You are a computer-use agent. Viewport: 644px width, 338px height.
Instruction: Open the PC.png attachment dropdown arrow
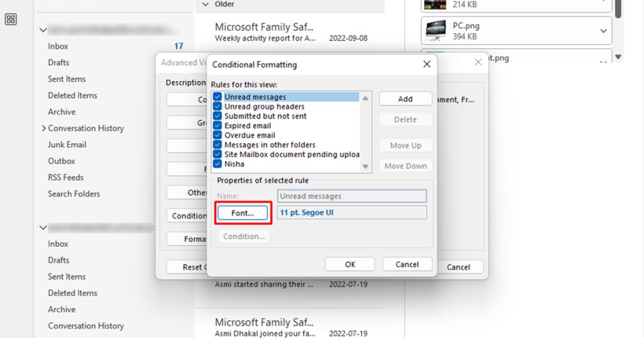pos(604,31)
